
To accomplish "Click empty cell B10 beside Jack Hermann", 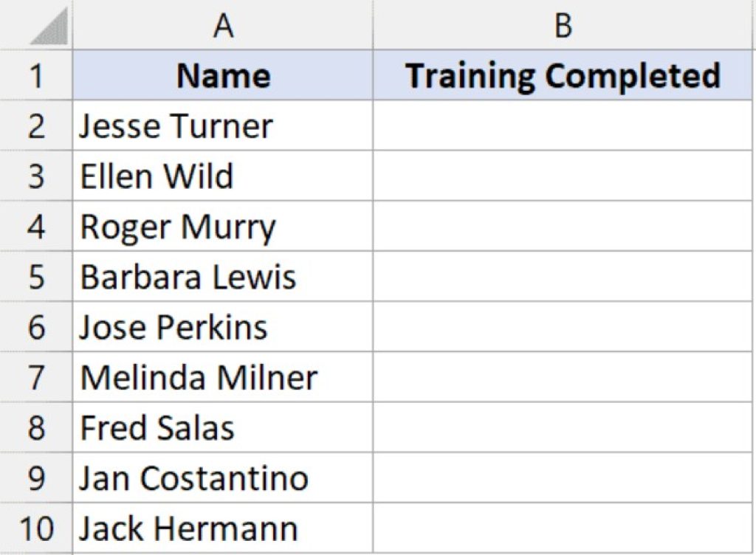I will [565, 528].
